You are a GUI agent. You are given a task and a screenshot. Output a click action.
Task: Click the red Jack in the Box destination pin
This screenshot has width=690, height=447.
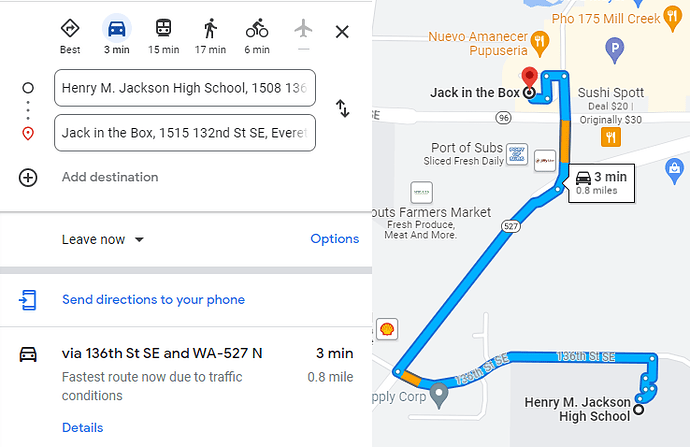point(529,77)
